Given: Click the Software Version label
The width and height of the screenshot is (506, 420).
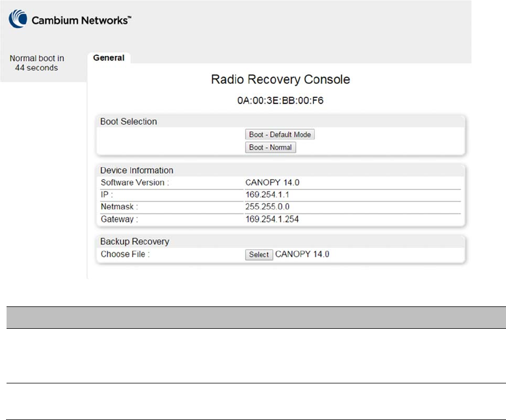Looking at the screenshot, I should [x=135, y=182].
